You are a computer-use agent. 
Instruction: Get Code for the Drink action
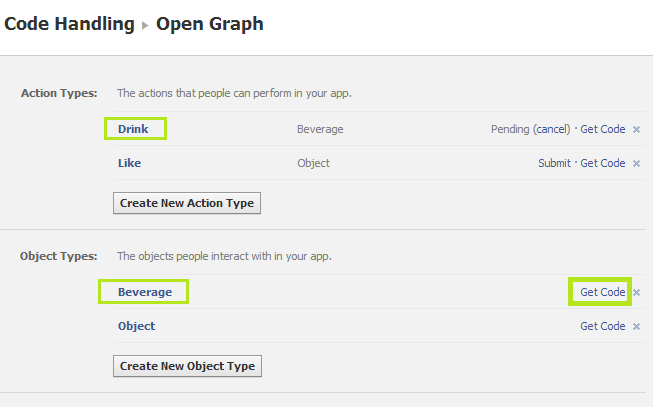[603, 129]
